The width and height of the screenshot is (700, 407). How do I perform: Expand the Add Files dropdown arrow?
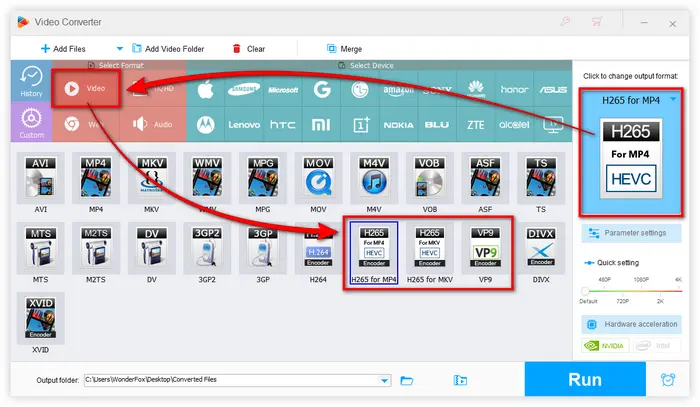119,49
